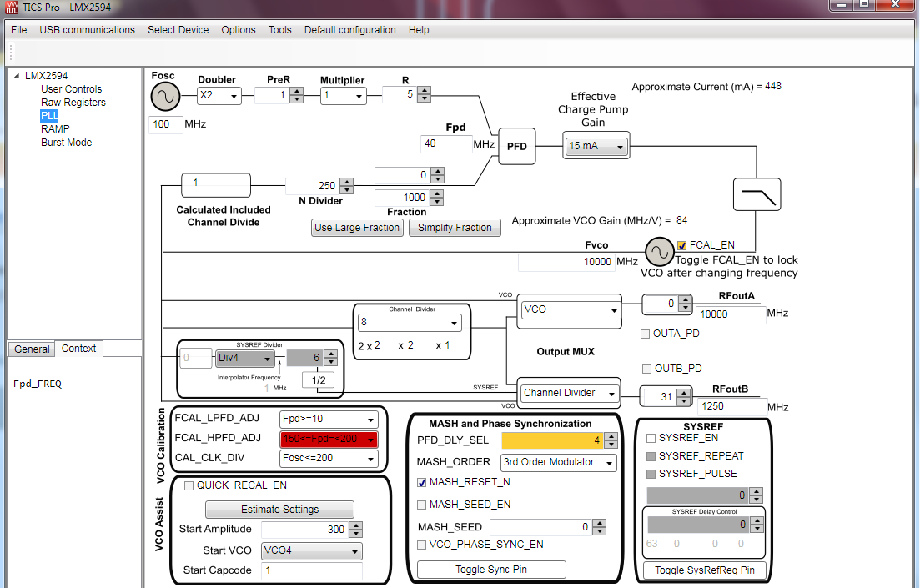The width and height of the screenshot is (920, 588).
Task: Open Start VCO dropdown
Action: pyautogui.click(x=312, y=551)
